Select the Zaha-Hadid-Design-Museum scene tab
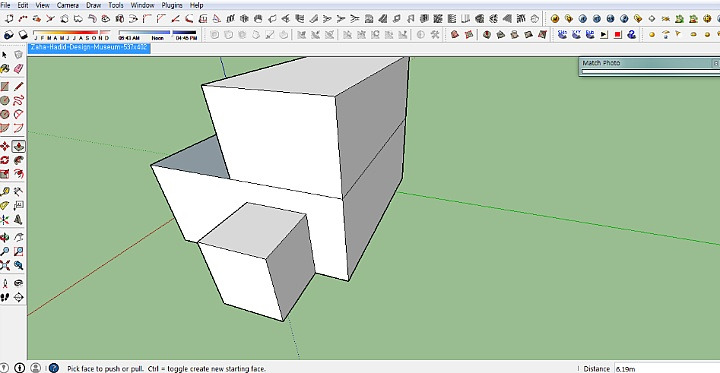The width and height of the screenshot is (720, 373). click(89, 48)
